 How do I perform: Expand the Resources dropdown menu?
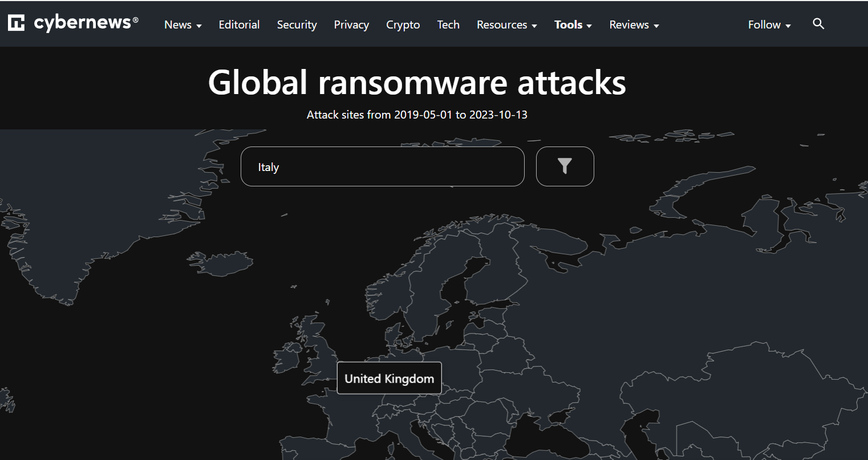(506, 25)
